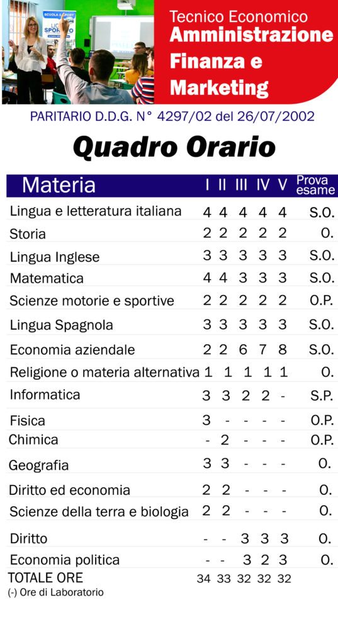338x644 pixels.
Task: Click the Tecnico Economico heading text
Action: point(239,16)
